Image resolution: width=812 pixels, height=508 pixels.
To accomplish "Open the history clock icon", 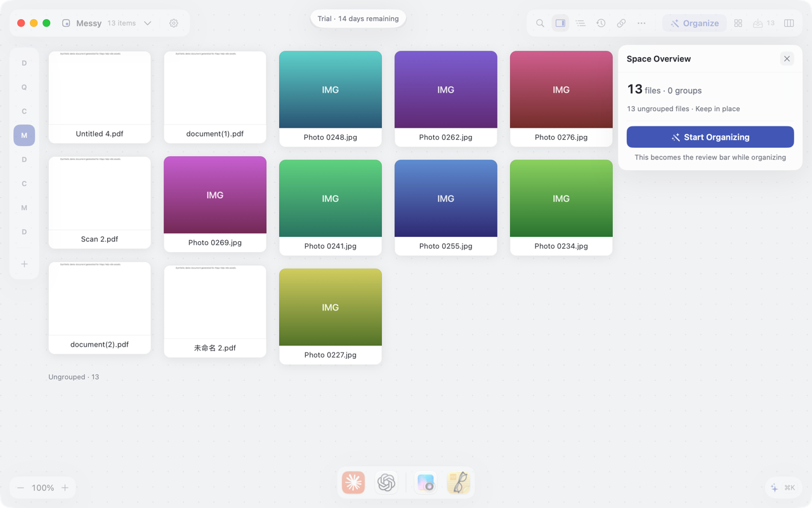I will (601, 23).
